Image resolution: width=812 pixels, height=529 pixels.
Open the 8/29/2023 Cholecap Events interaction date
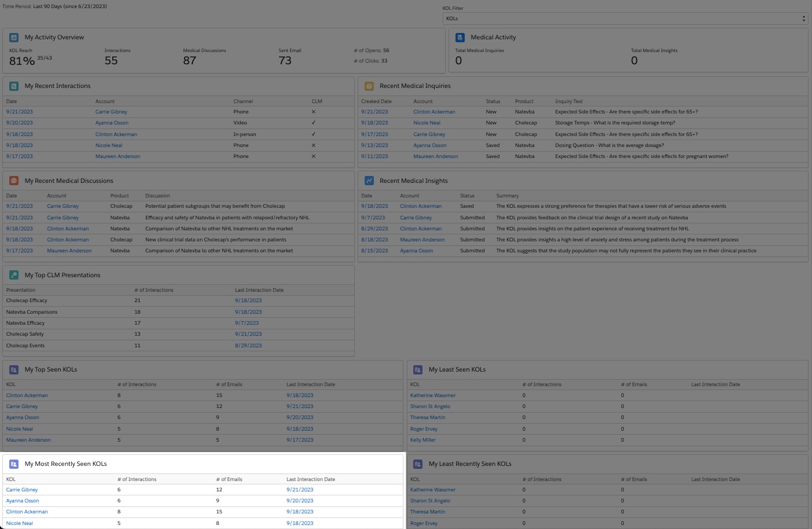(248, 346)
